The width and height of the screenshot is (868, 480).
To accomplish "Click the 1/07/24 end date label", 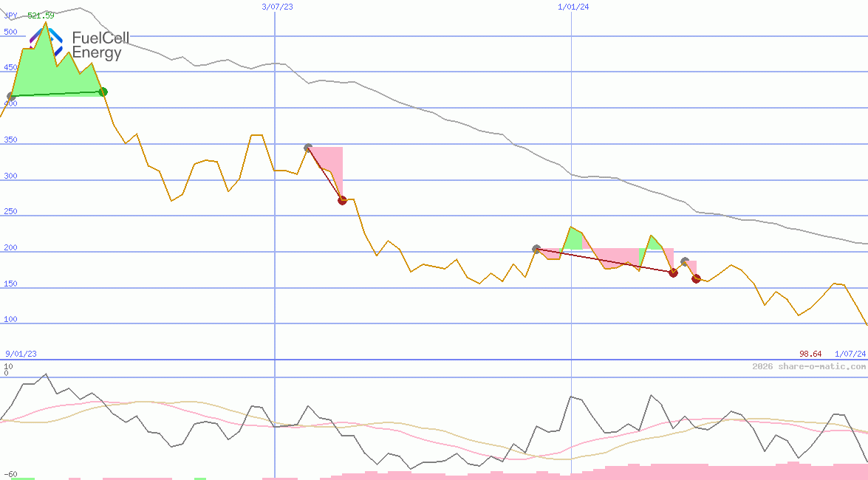I will (850, 354).
